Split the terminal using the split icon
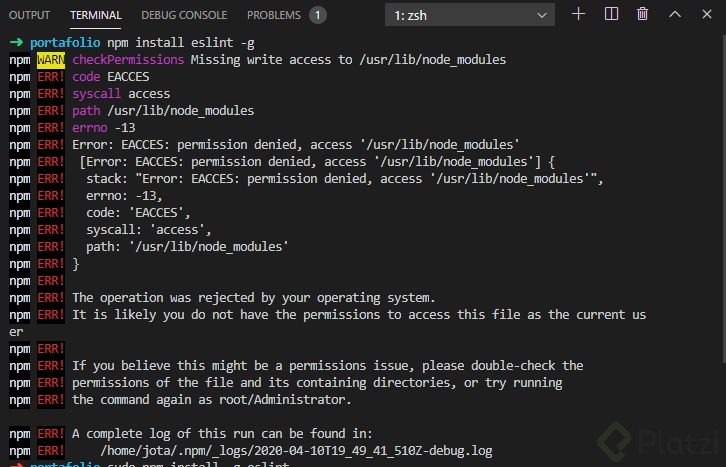This screenshot has width=726, height=467. [x=611, y=15]
